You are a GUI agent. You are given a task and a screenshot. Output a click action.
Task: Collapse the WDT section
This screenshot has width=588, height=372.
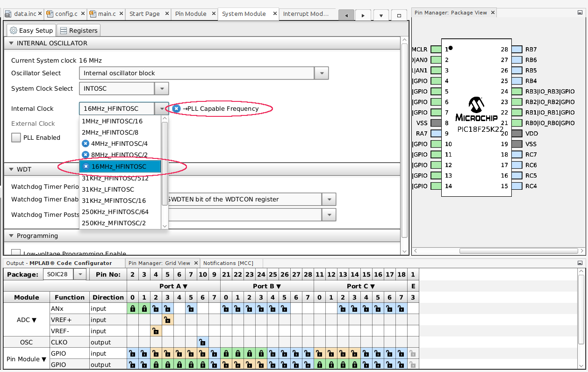(x=11, y=169)
